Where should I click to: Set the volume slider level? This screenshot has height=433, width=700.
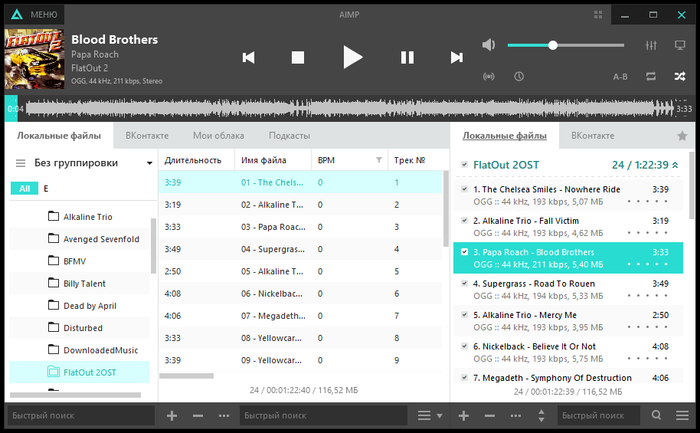pyautogui.click(x=566, y=45)
